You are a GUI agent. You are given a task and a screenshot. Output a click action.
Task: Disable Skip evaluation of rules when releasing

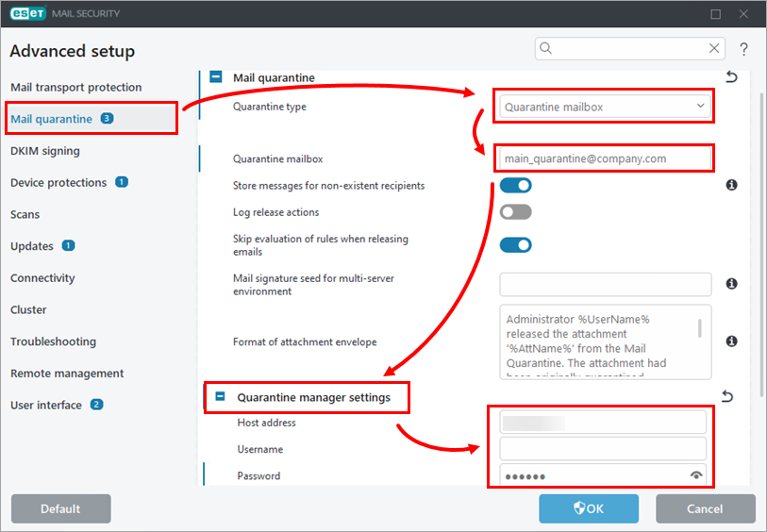pyautogui.click(x=515, y=245)
